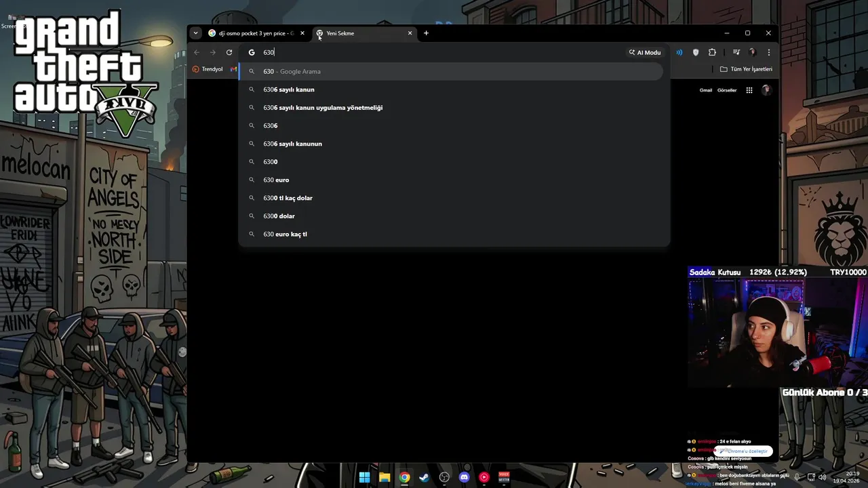Open the Chrome three-dot menu
This screenshot has height=488, width=868.
[768, 52]
